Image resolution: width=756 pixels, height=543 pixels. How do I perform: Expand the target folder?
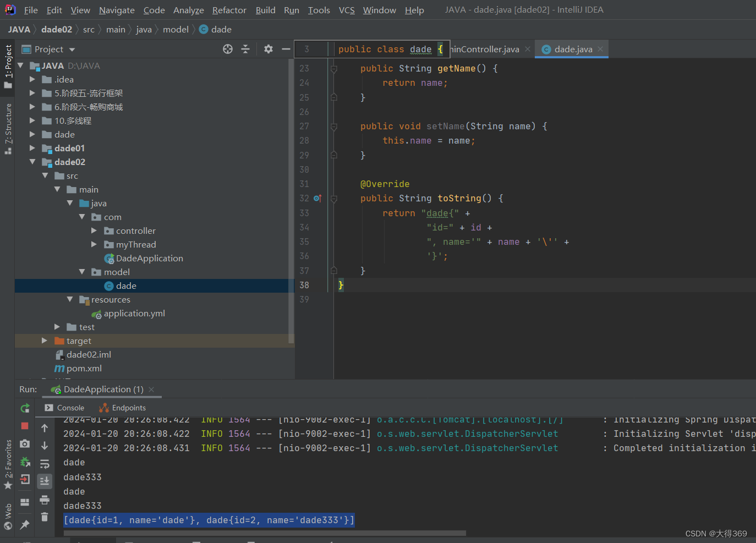[45, 341]
